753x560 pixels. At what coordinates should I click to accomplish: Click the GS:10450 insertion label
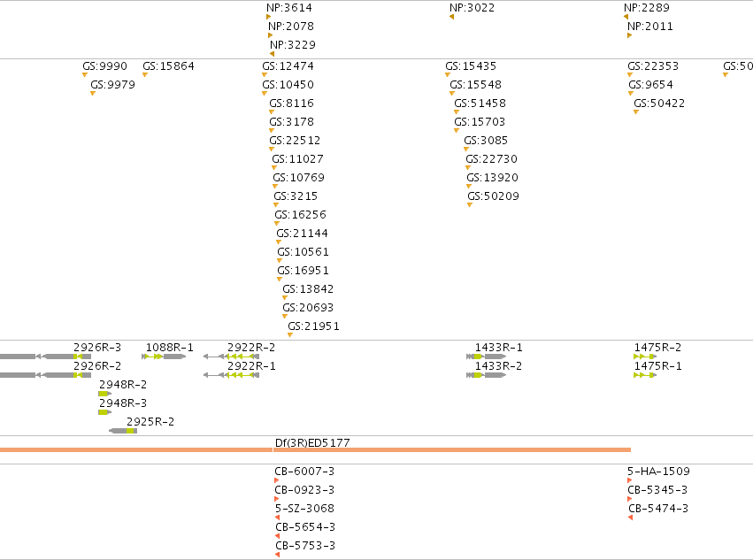(288, 85)
